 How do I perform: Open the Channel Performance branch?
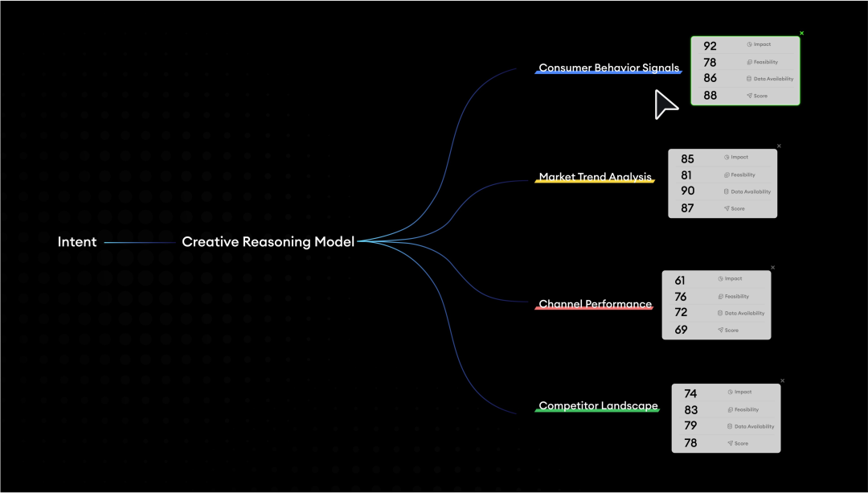pos(595,304)
